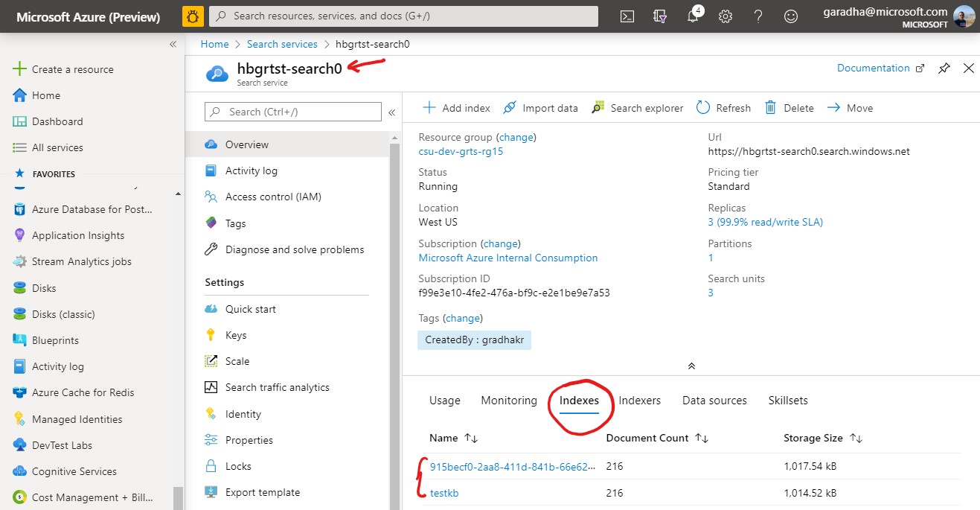
Task: Focus the resource menu Search (Ctrl+/) box
Action: point(293,112)
